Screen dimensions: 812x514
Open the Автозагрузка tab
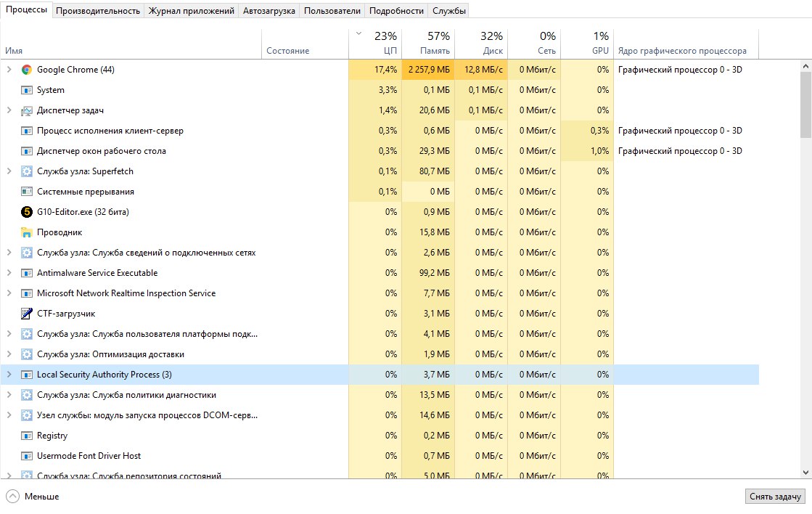pyautogui.click(x=268, y=11)
